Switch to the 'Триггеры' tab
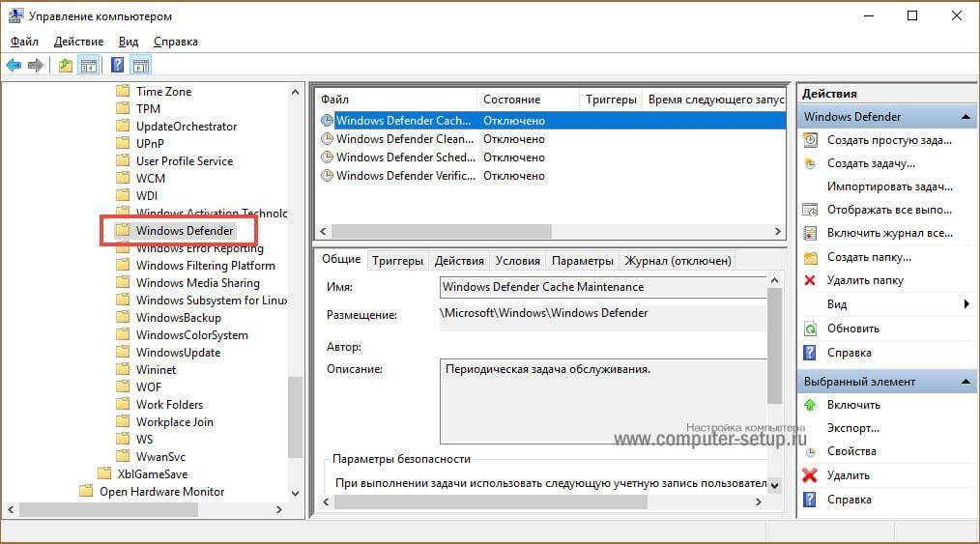This screenshot has width=980, height=544. (397, 261)
